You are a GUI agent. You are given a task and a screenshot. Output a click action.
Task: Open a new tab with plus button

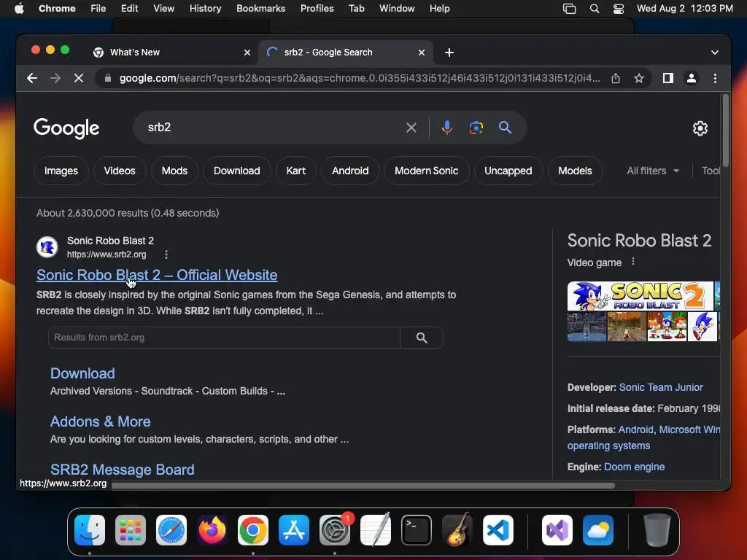pyautogui.click(x=449, y=52)
